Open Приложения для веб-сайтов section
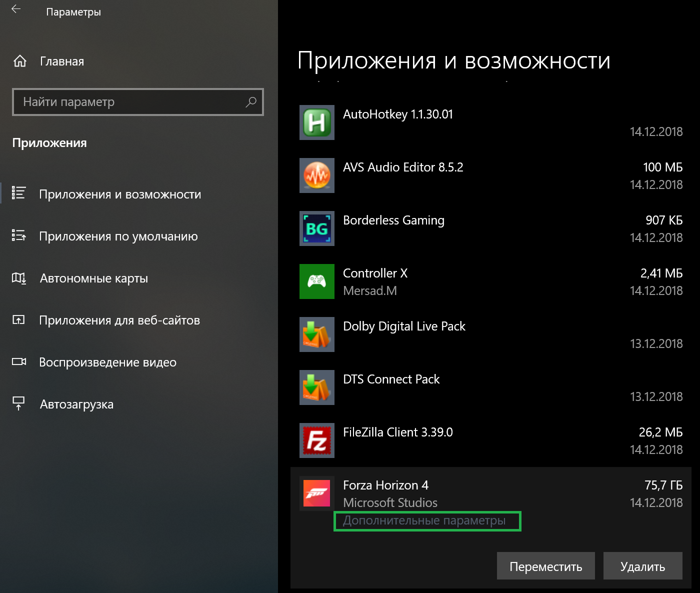This screenshot has height=593, width=700. coord(119,320)
